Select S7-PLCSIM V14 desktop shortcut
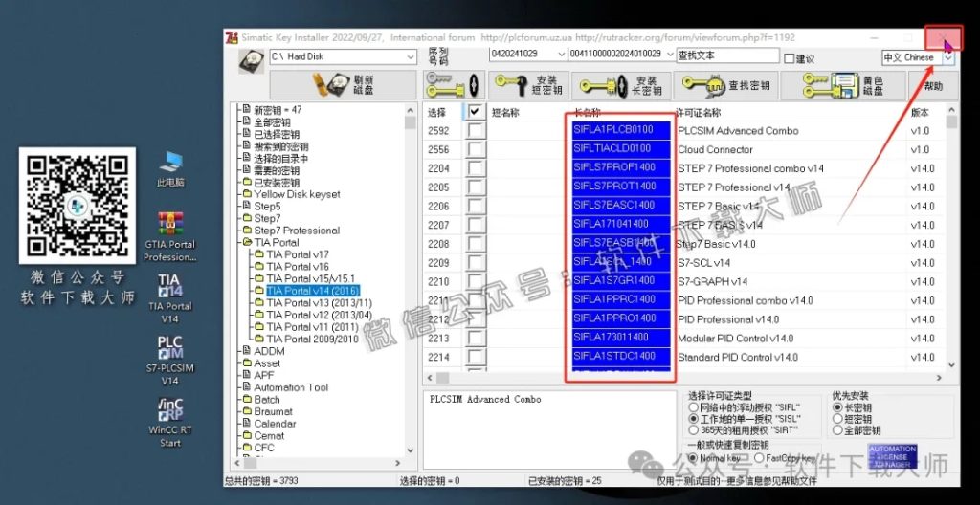The width and height of the screenshot is (980, 505). (170, 361)
